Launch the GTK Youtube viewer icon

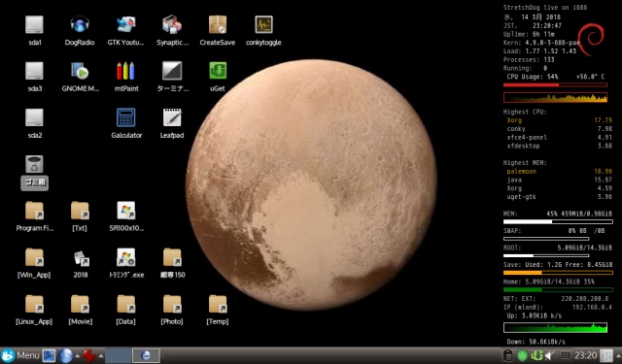(125, 25)
